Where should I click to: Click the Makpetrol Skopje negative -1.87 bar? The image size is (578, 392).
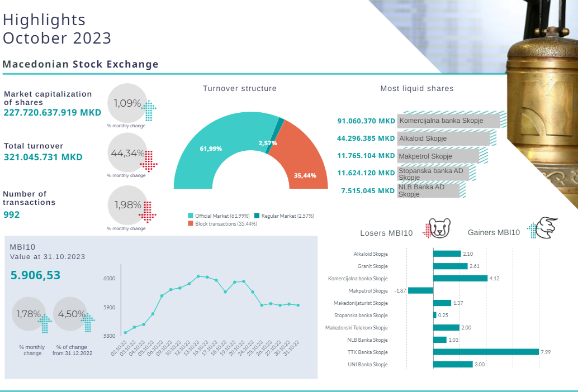click(x=421, y=290)
